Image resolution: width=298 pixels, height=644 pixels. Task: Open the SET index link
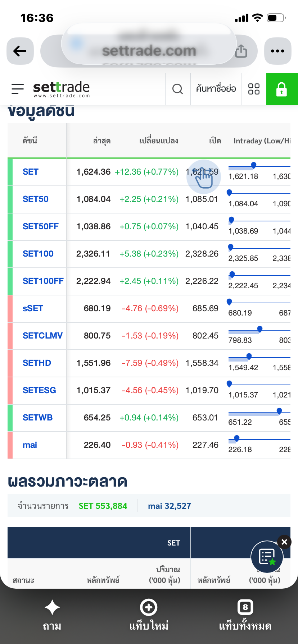30,172
